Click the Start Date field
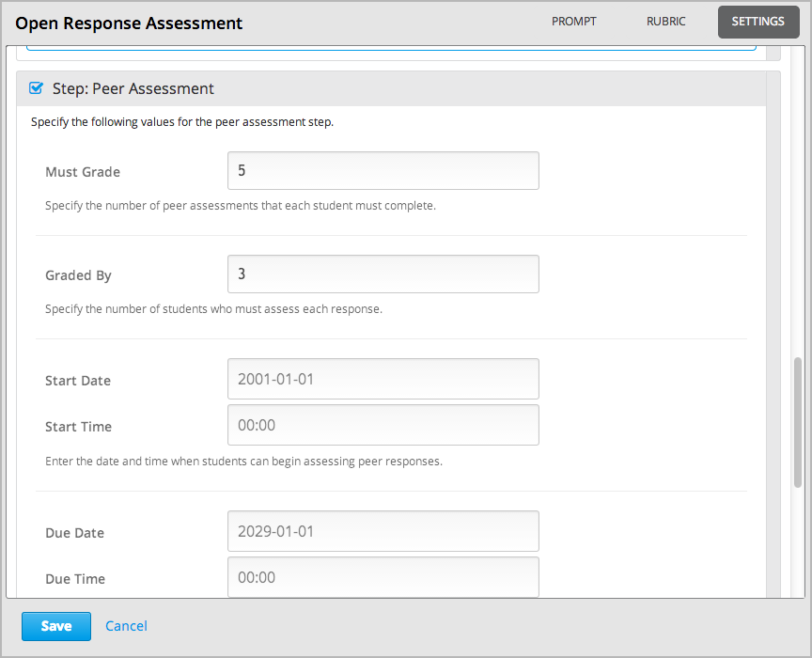This screenshot has height=658, width=812. (383, 379)
